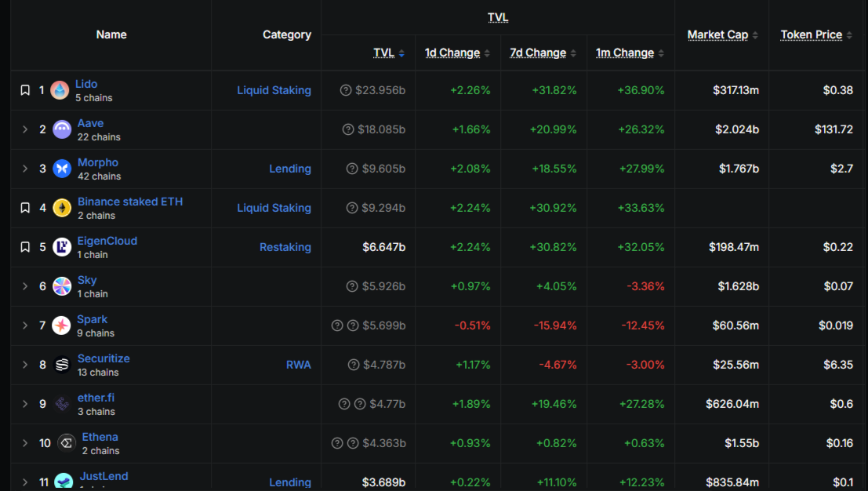This screenshot has width=868, height=491.
Task: Click the Spark star logo
Action: click(x=61, y=326)
